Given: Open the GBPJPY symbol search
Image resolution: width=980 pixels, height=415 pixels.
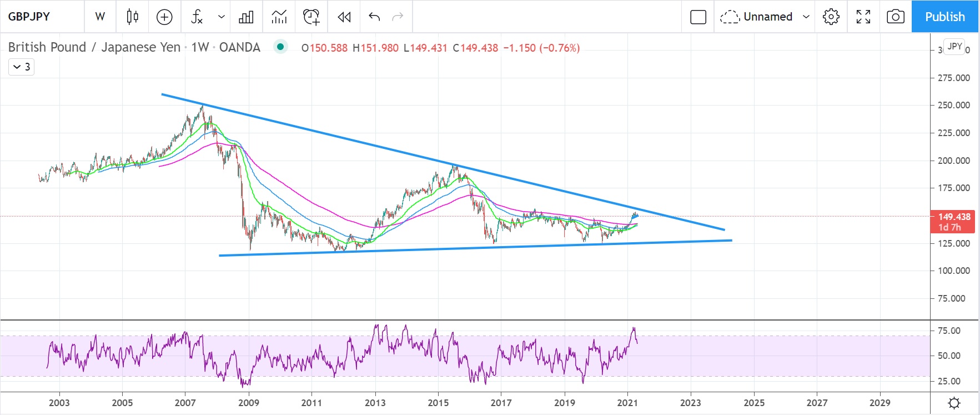Looking at the screenshot, I should 29,17.
